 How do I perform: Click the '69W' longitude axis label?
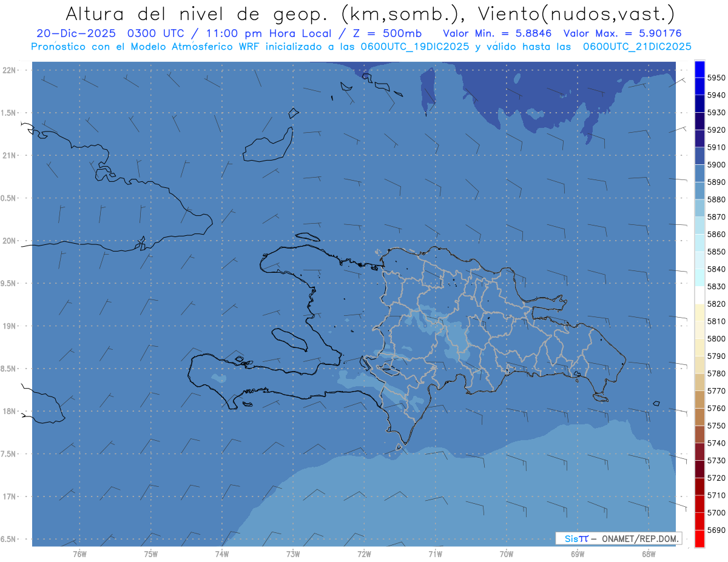(x=578, y=554)
